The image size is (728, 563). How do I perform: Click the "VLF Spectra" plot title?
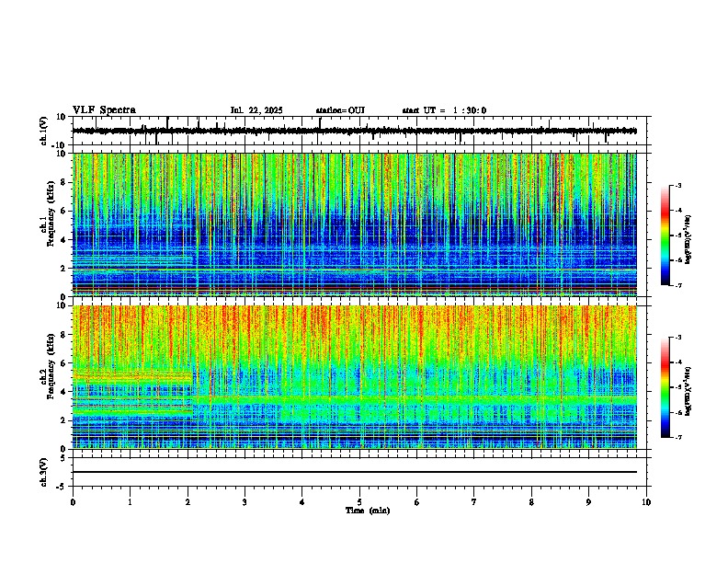click(x=104, y=110)
